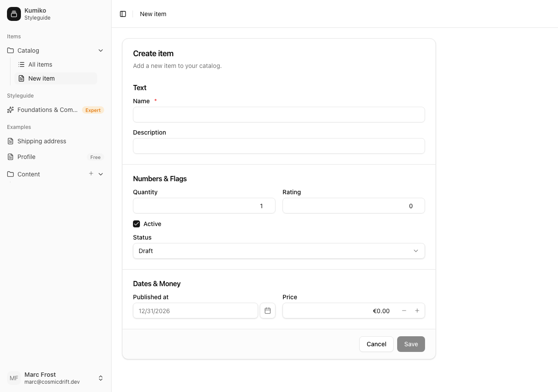Click the New item breadcrumb title
Image resolution: width=558 pixels, height=392 pixels.
tap(153, 14)
